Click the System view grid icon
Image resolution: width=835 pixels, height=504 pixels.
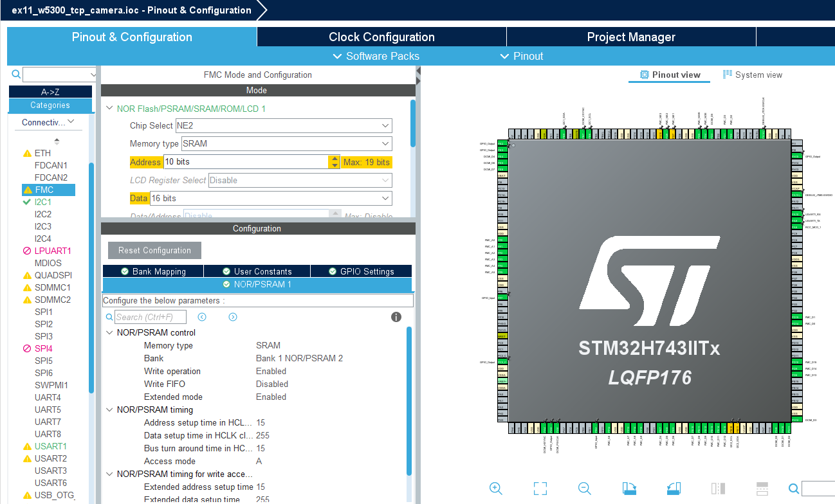728,75
